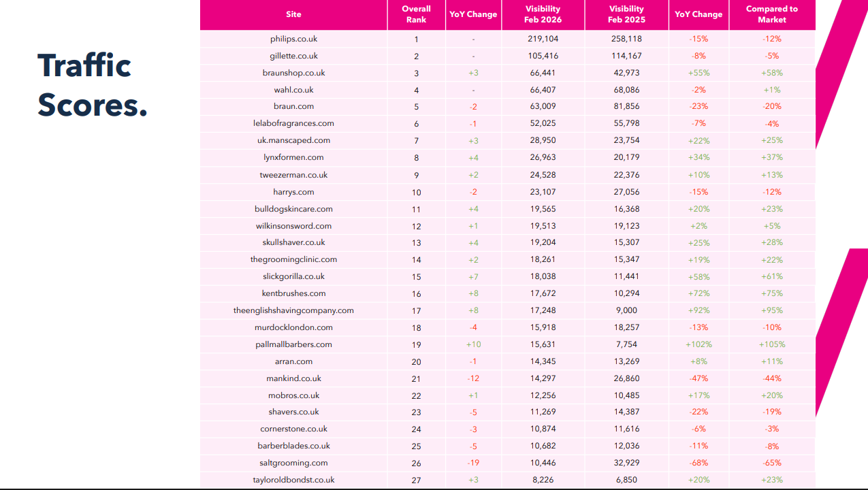The height and width of the screenshot is (490, 868).
Task: Select braunshop.co.uk in the site list
Action: tap(293, 73)
